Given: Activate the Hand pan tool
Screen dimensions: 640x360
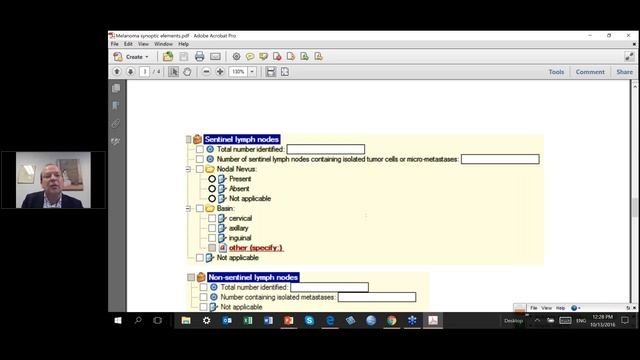Looking at the screenshot, I should 187,72.
